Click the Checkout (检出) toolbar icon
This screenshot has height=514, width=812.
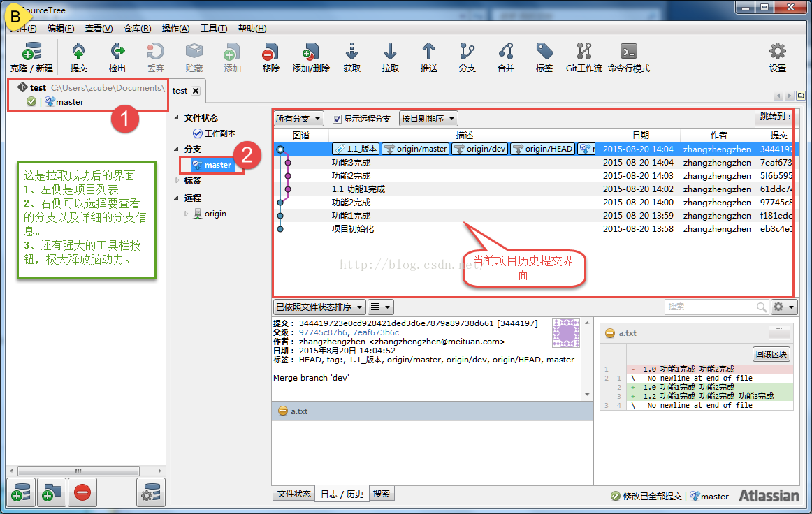click(117, 57)
